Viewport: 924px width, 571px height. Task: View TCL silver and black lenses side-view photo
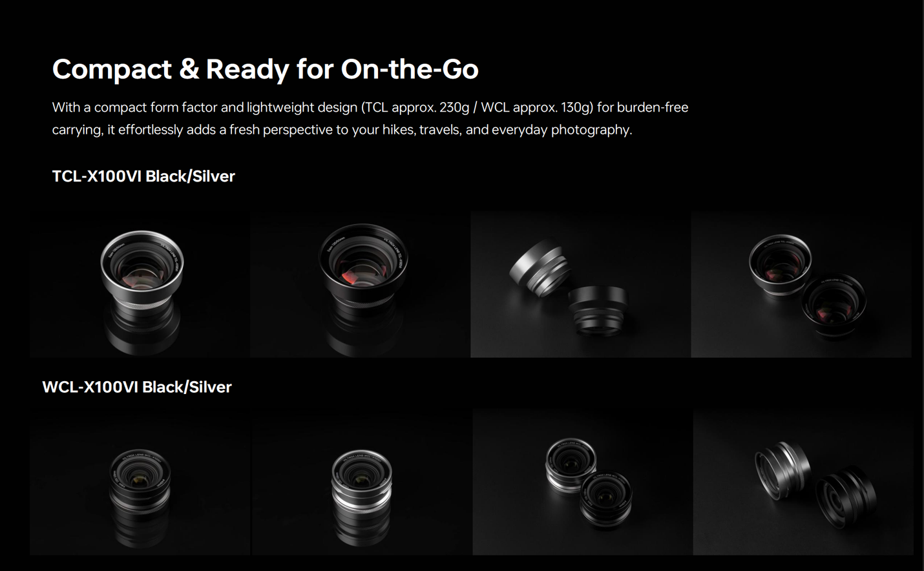(x=580, y=284)
